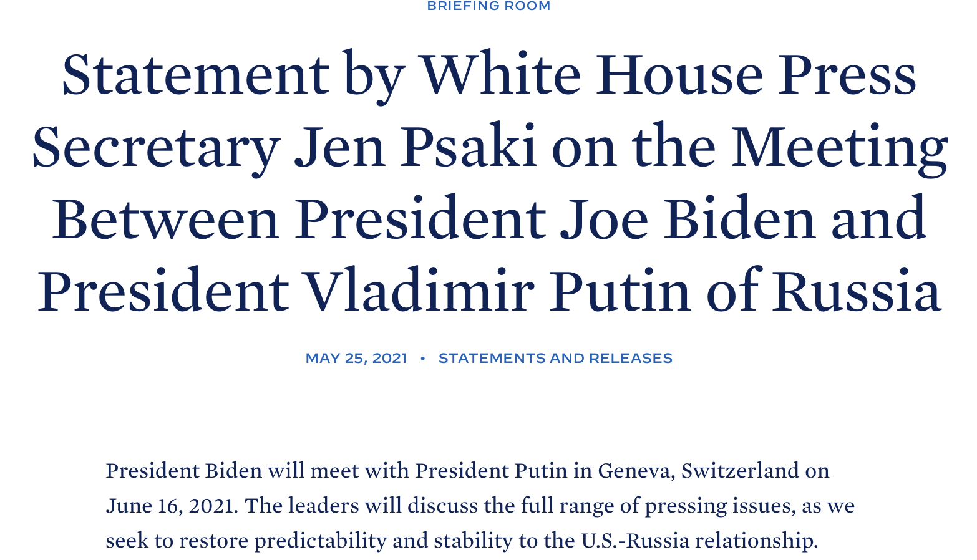Click "June 16, 2021" in the paragraph
The height and width of the screenshot is (560, 977).
pos(171,505)
